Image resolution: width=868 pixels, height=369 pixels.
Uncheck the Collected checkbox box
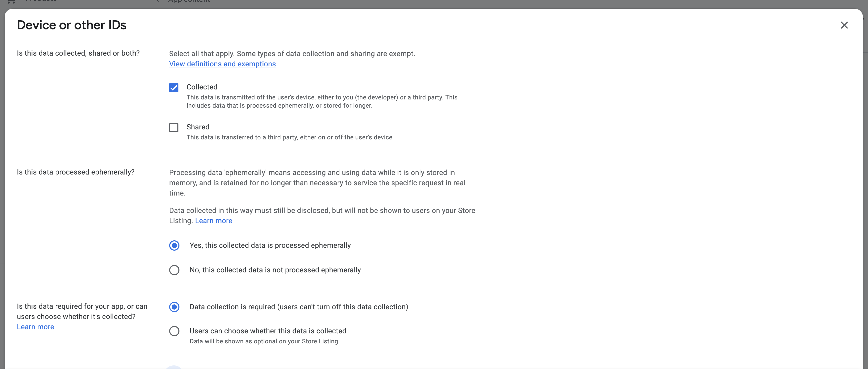(x=174, y=88)
